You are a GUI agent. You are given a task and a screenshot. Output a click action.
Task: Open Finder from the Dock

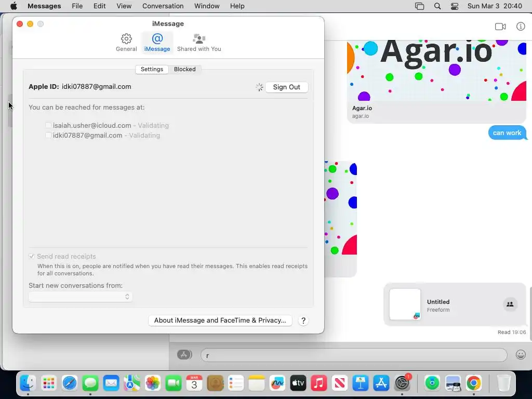[28, 383]
